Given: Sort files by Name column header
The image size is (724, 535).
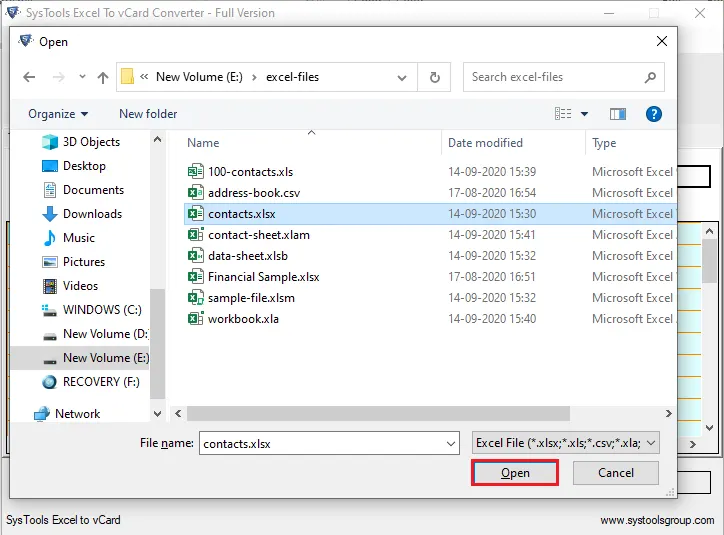Looking at the screenshot, I should click(x=203, y=143).
